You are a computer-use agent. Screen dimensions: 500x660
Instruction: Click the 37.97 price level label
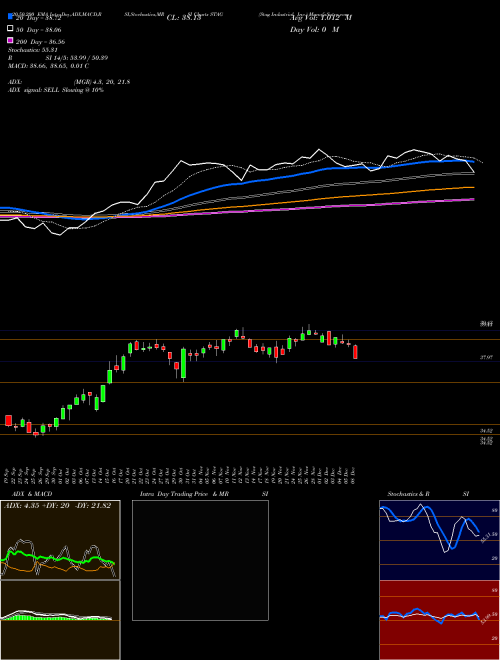click(x=487, y=357)
